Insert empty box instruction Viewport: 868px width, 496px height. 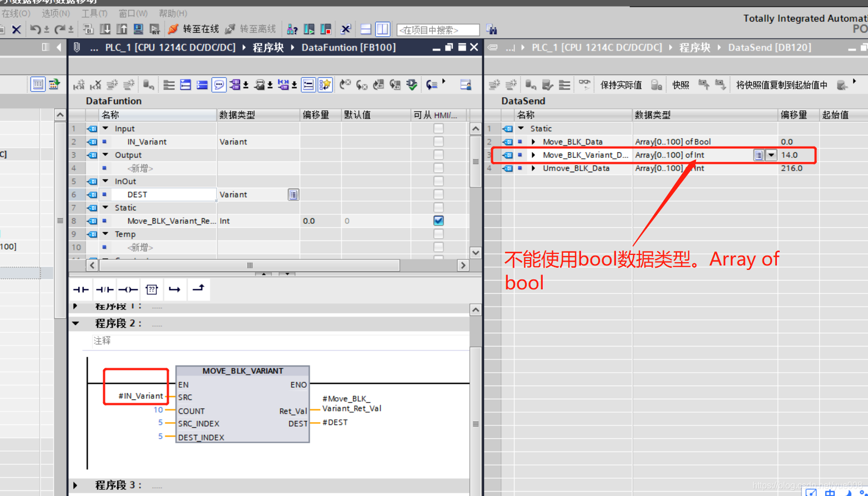tap(152, 289)
